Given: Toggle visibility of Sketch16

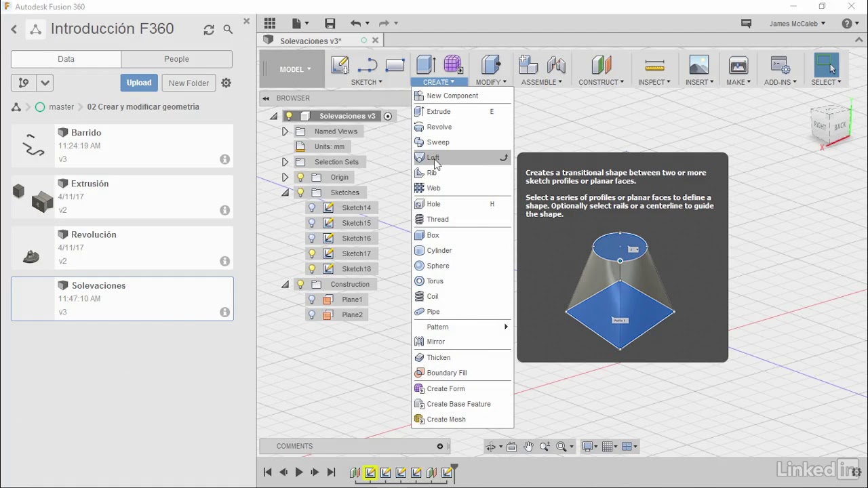Looking at the screenshot, I should (312, 239).
